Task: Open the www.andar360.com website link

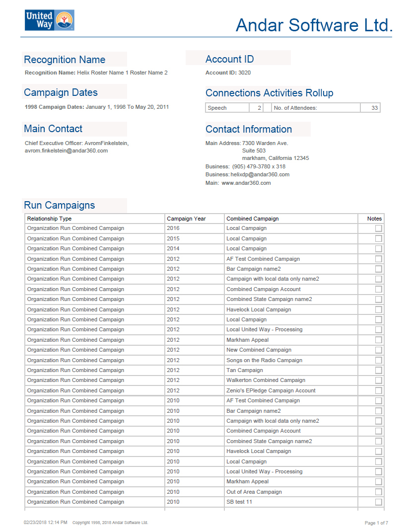Action: pos(246,183)
